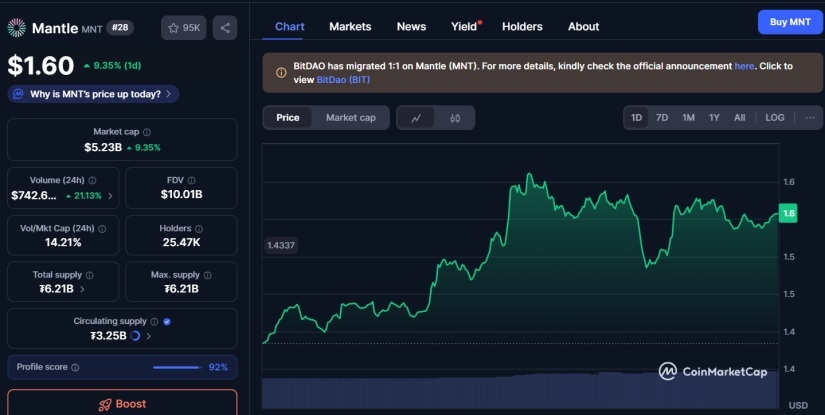
Task: Show Profile score info icon
Action: click(x=75, y=367)
